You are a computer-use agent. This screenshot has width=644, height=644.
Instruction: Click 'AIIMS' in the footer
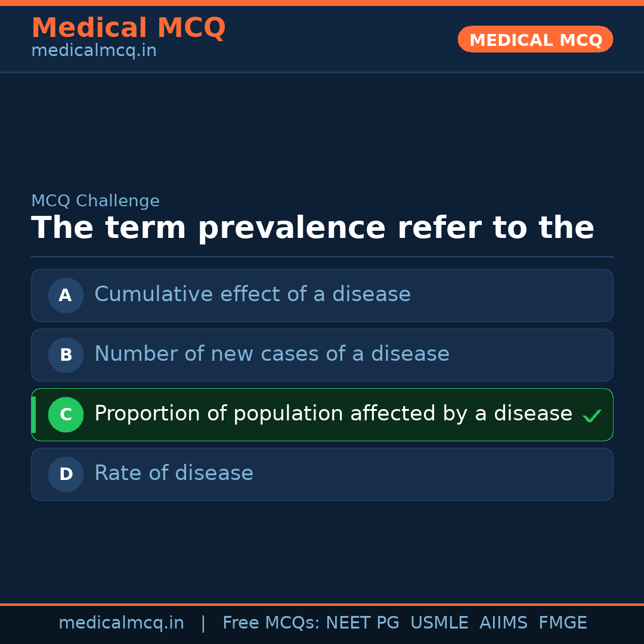503,623
